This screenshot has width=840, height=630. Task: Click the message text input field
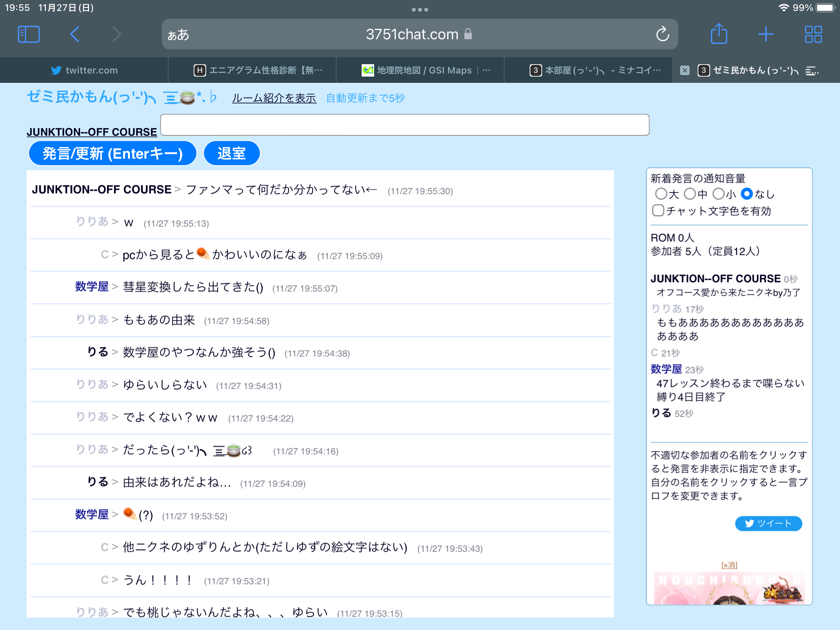[x=404, y=125]
